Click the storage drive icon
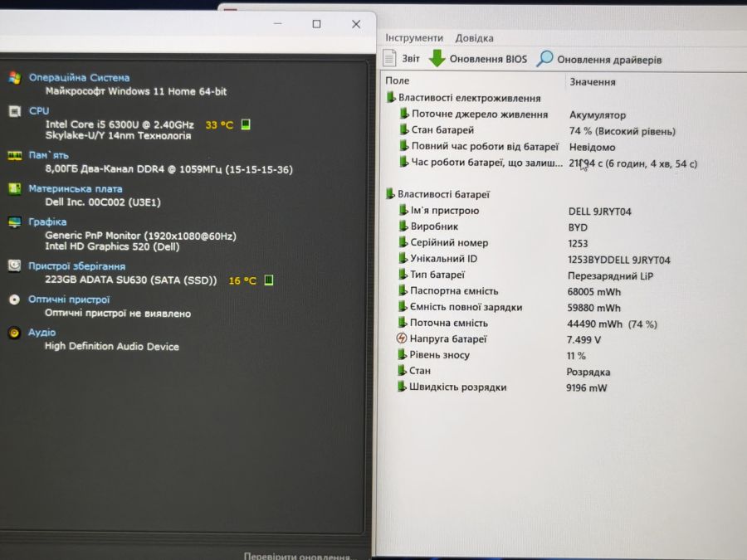The width and height of the screenshot is (747, 560). pos(14,265)
